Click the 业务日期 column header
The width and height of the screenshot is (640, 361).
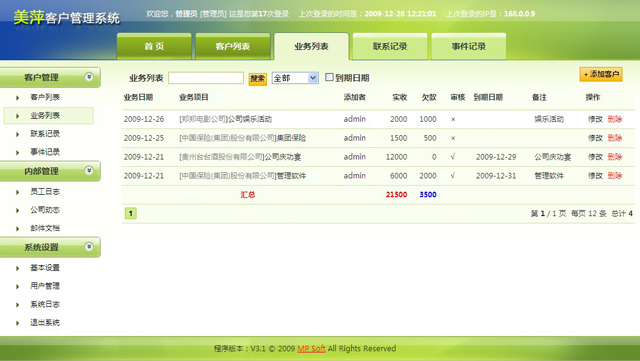(x=138, y=97)
